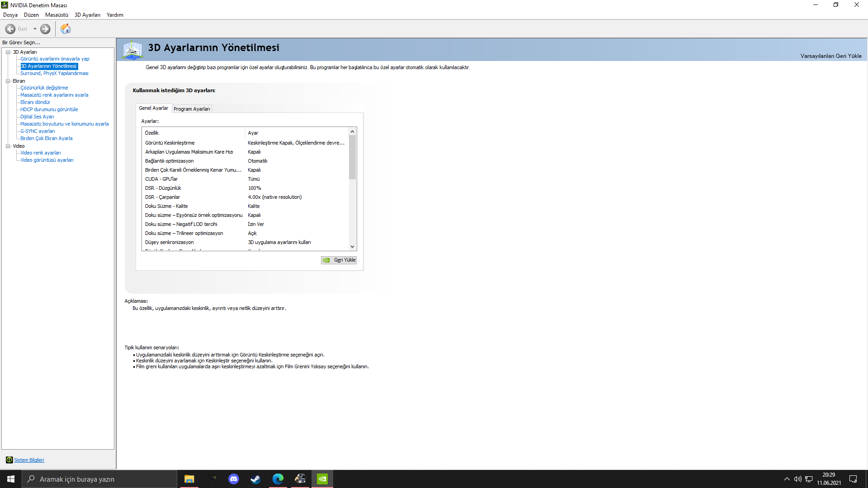Collapse the 3D Ayarları tree node
Image resolution: width=868 pixels, height=488 pixels.
click(x=8, y=52)
